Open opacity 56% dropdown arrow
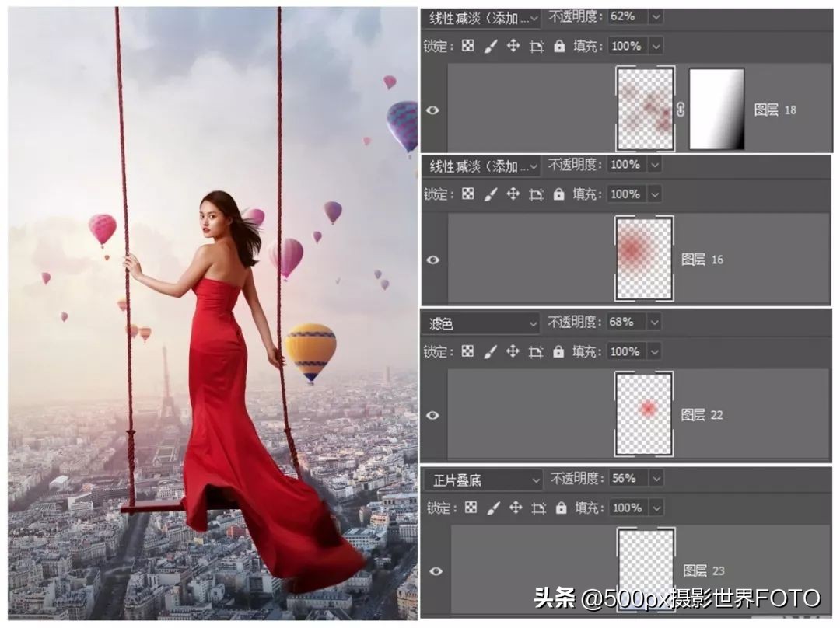Viewport: 840px width, 628px height. tap(656, 479)
